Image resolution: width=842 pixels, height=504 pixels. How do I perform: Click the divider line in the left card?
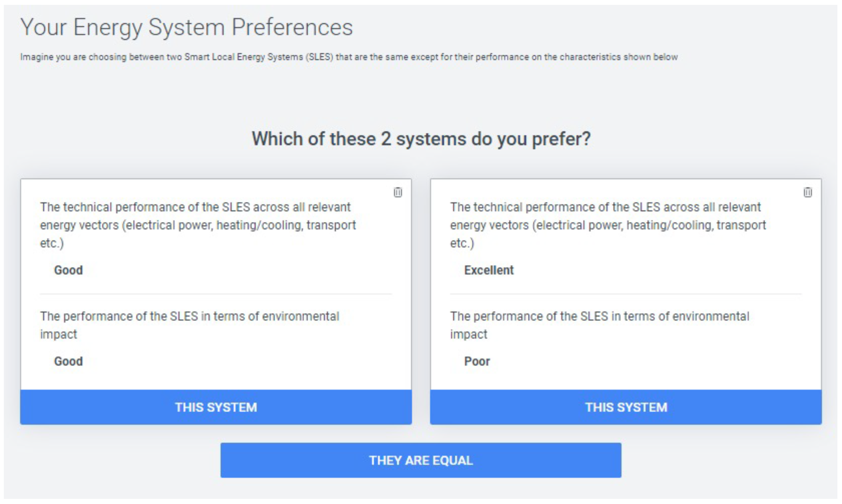[216, 294]
